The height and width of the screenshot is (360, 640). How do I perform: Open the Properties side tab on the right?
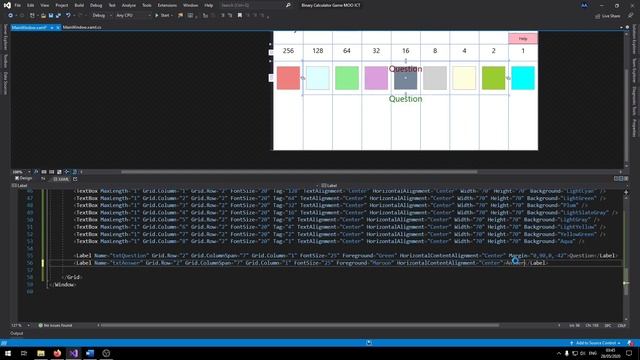pyautogui.click(x=635, y=128)
